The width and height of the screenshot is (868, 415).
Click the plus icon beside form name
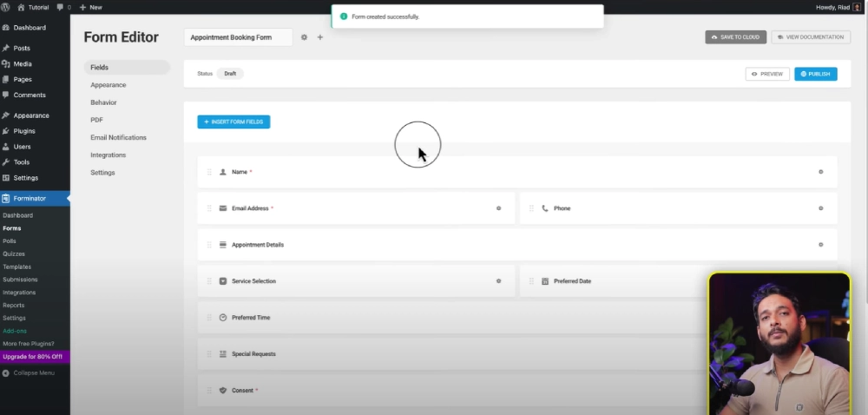[x=320, y=37]
